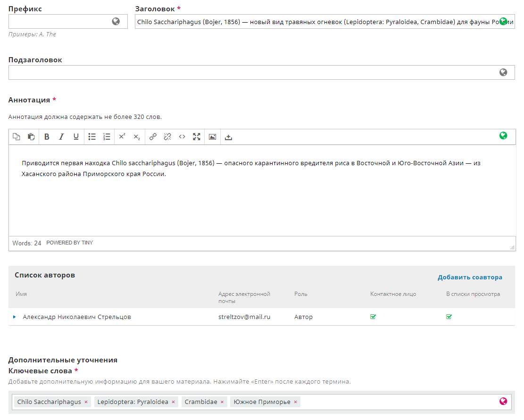Apply superscript formatting

click(122, 137)
